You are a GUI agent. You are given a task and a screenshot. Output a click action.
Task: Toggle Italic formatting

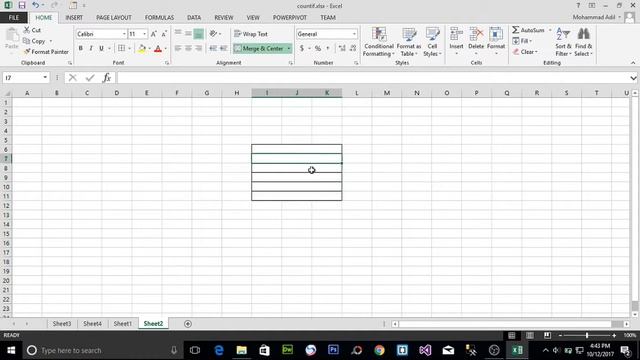pyautogui.click(x=91, y=48)
